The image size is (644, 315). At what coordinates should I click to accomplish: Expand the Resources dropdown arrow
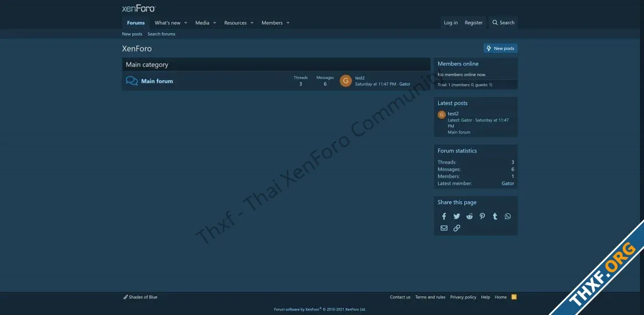pyautogui.click(x=252, y=23)
